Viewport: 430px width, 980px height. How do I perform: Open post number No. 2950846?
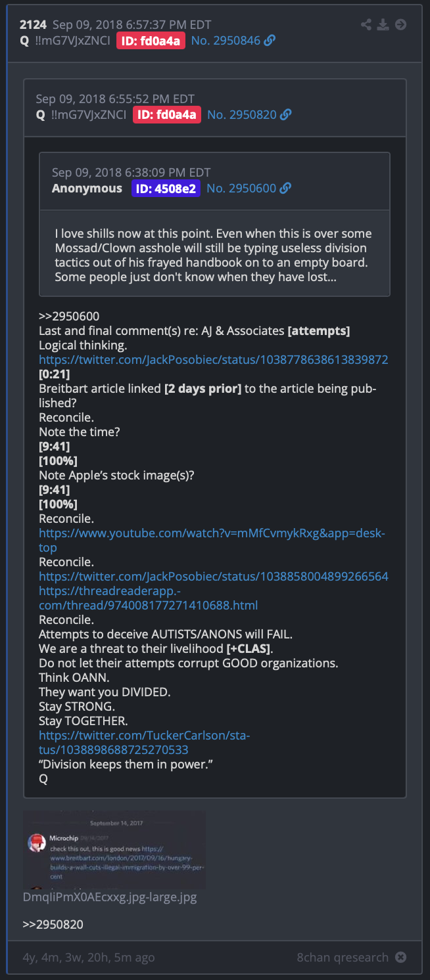pyautogui.click(x=226, y=41)
